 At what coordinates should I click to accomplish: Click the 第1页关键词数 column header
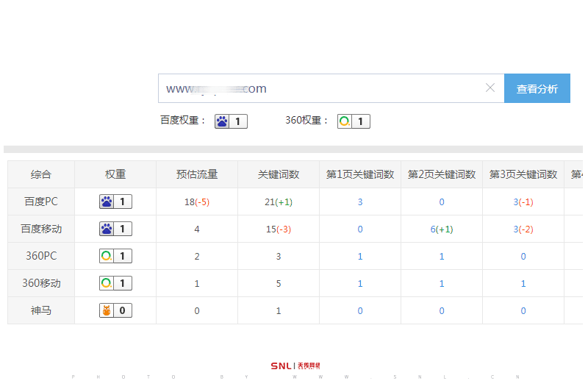tap(360, 174)
